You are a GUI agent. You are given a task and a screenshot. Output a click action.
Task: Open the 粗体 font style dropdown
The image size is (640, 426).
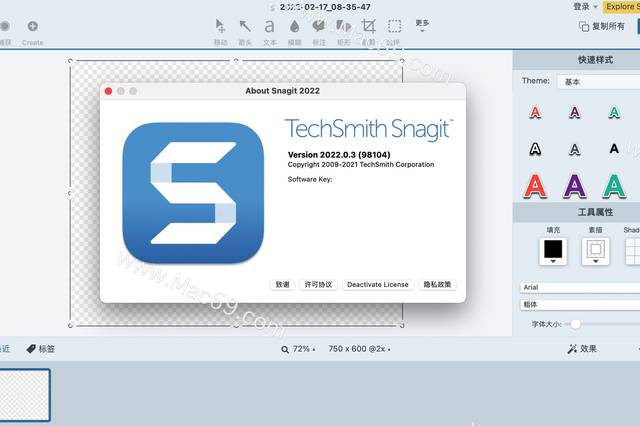tap(580, 304)
